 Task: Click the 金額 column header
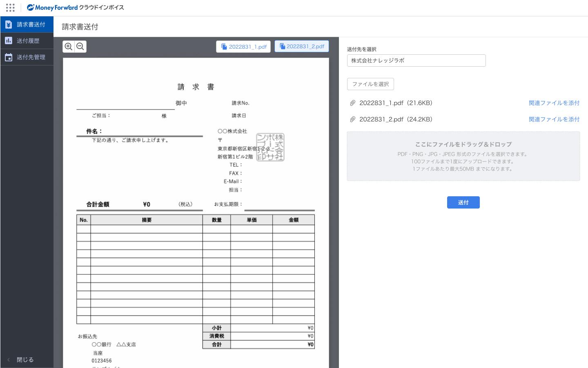[x=294, y=220]
